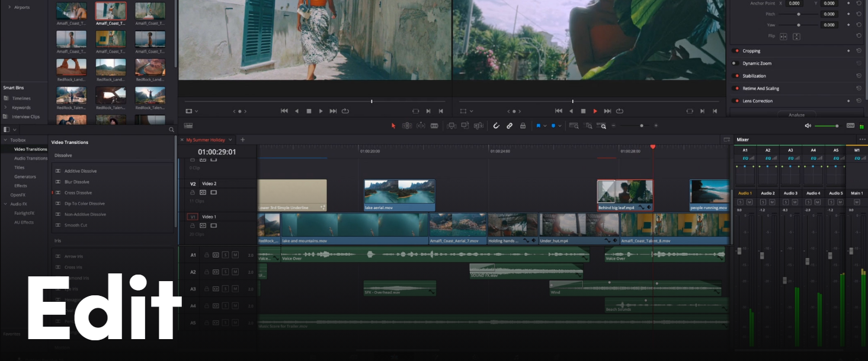Toggle Stabilization enable switch
This screenshot has height=361, width=868.
coord(735,76)
